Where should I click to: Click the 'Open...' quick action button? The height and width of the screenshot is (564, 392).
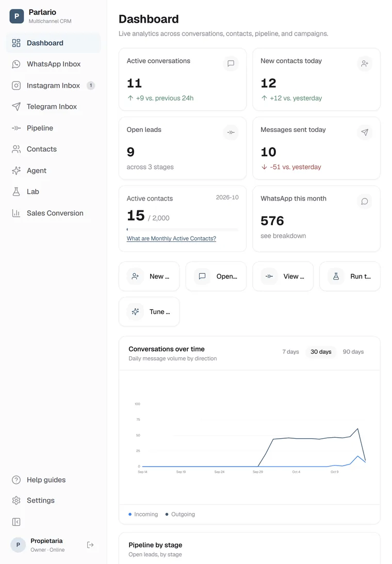[216, 276]
